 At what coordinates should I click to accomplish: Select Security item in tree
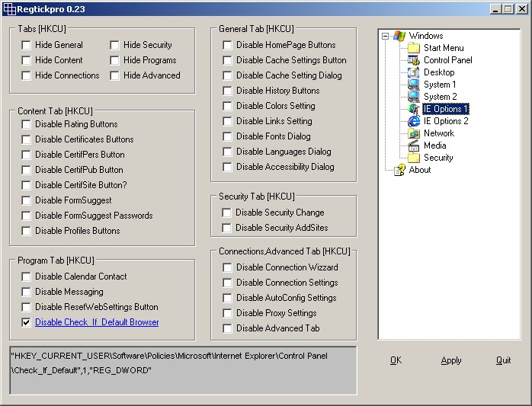438,158
